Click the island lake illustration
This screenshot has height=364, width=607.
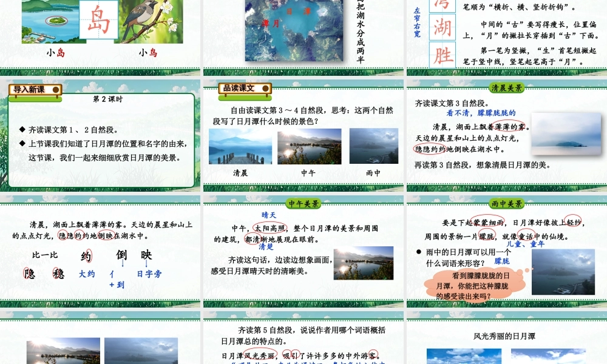click(x=50, y=21)
